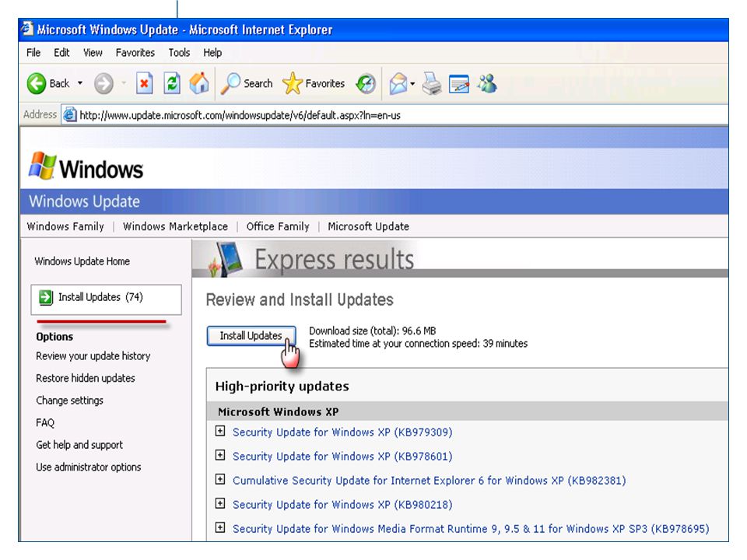The image size is (747, 560).
Task: Go to Windows Family link
Action: pyautogui.click(x=65, y=226)
